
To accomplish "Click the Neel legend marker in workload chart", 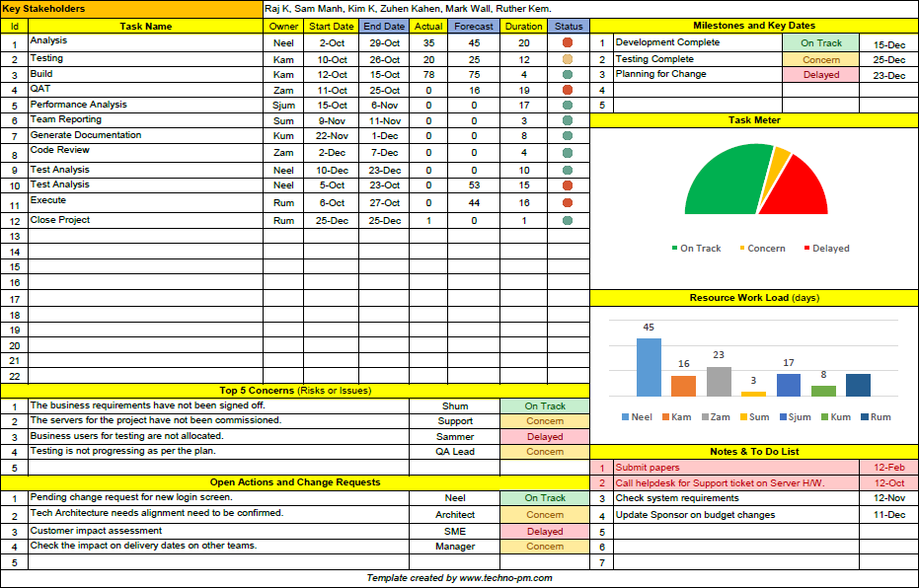I will 625,417.
